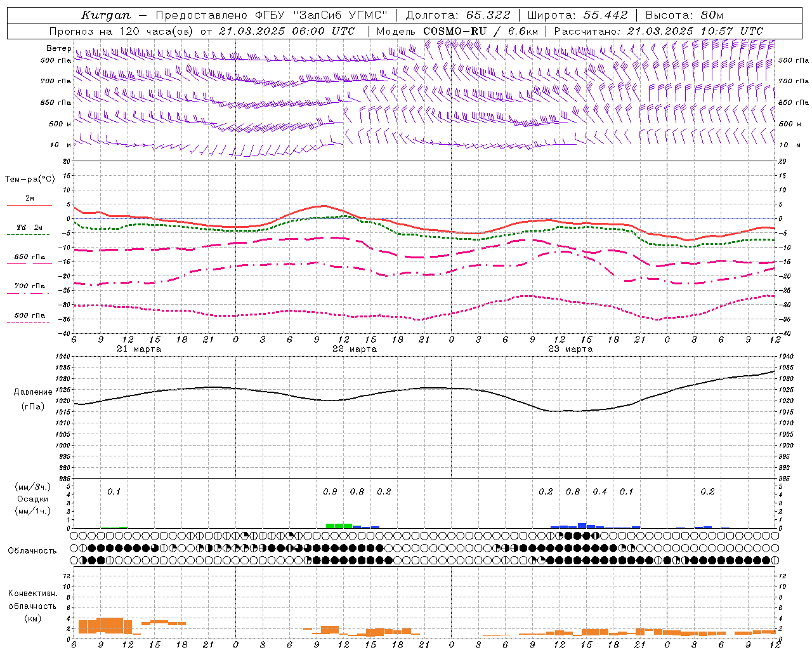The height and width of the screenshot is (650, 812).
Task: Click the "23 марта" date label
Action: tap(570, 349)
